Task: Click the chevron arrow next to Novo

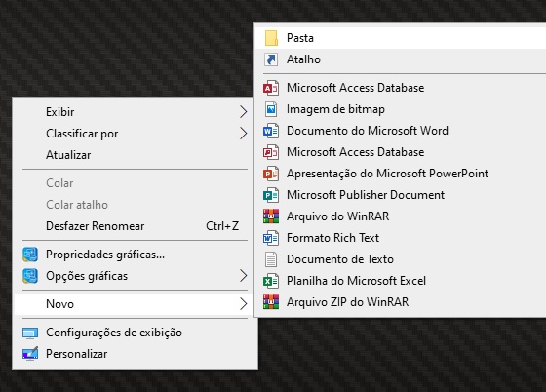Action: pyautogui.click(x=244, y=304)
